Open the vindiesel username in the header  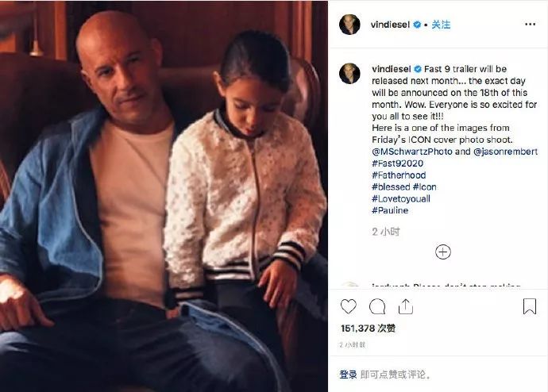click(x=390, y=25)
